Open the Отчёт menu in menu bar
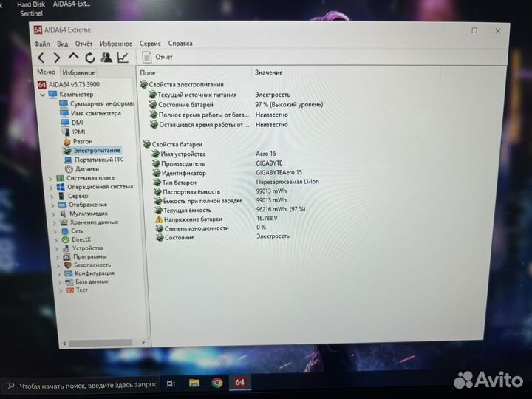Screen dimensions: 532x399 pos(83,44)
